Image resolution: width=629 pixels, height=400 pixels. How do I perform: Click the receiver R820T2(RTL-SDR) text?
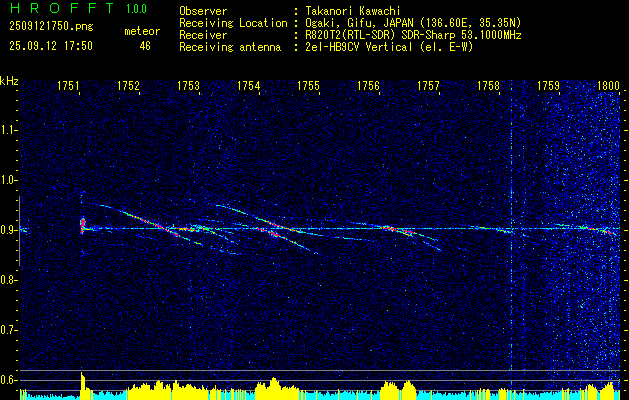point(412,35)
